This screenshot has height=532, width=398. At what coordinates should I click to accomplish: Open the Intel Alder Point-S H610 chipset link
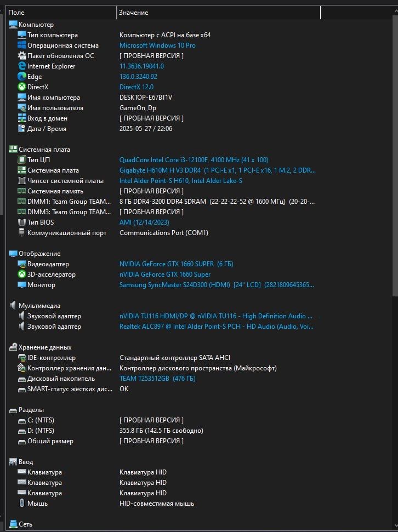pyautogui.click(x=181, y=180)
